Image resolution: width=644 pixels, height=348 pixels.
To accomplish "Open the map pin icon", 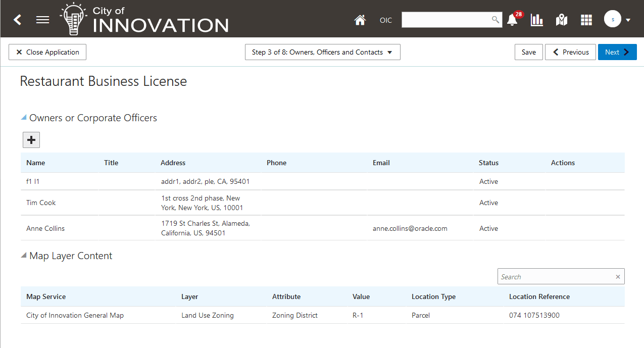I will [562, 20].
